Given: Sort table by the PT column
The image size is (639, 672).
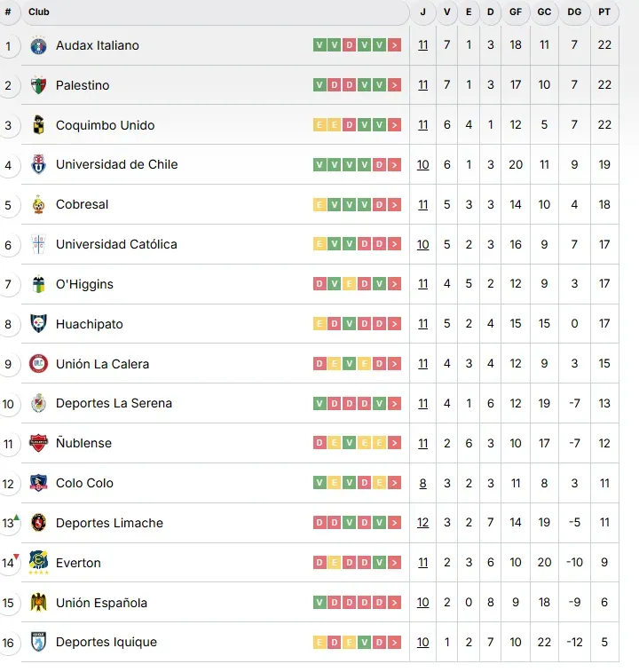Looking at the screenshot, I should point(604,12).
